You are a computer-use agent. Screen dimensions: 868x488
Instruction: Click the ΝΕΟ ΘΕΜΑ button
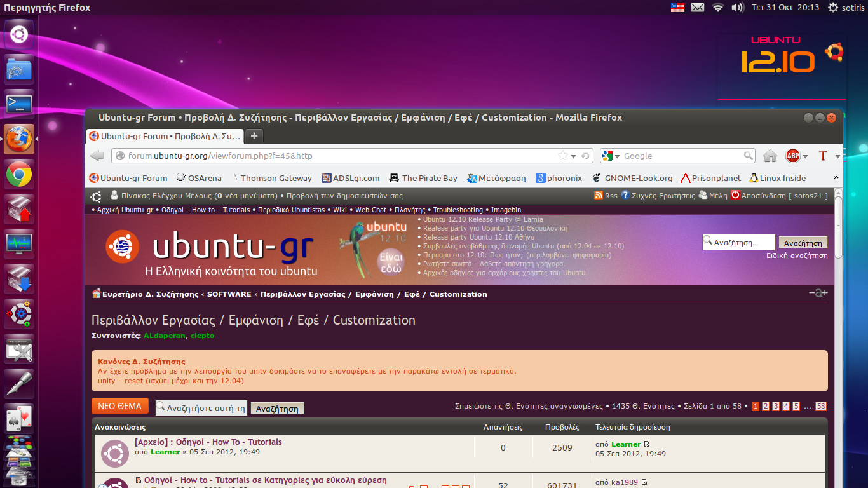tap(120, 406)
